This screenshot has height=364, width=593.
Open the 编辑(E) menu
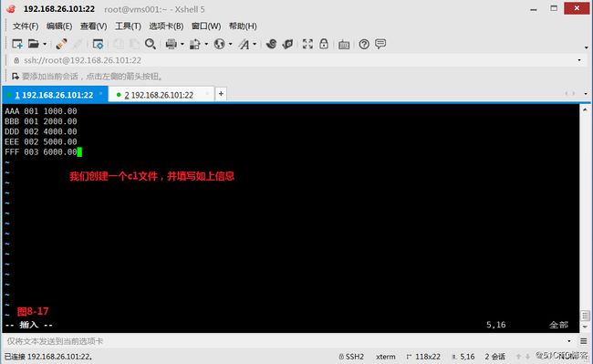59,26
